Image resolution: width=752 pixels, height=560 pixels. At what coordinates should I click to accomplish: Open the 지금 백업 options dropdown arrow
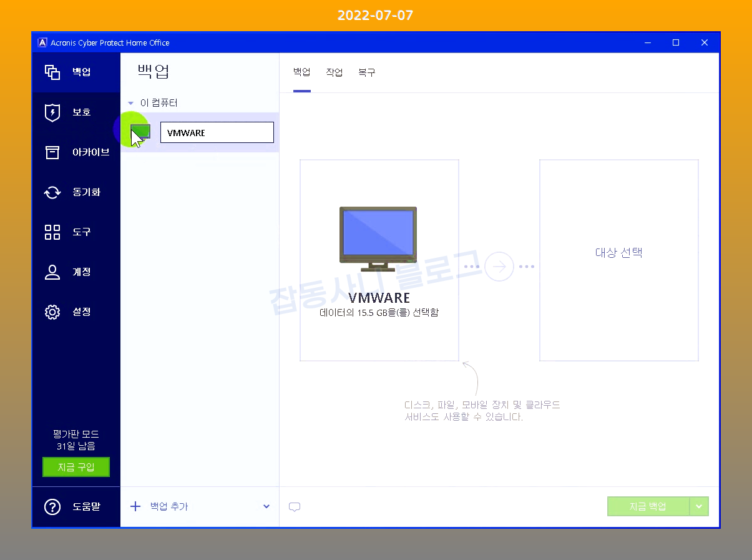(699, 506)
